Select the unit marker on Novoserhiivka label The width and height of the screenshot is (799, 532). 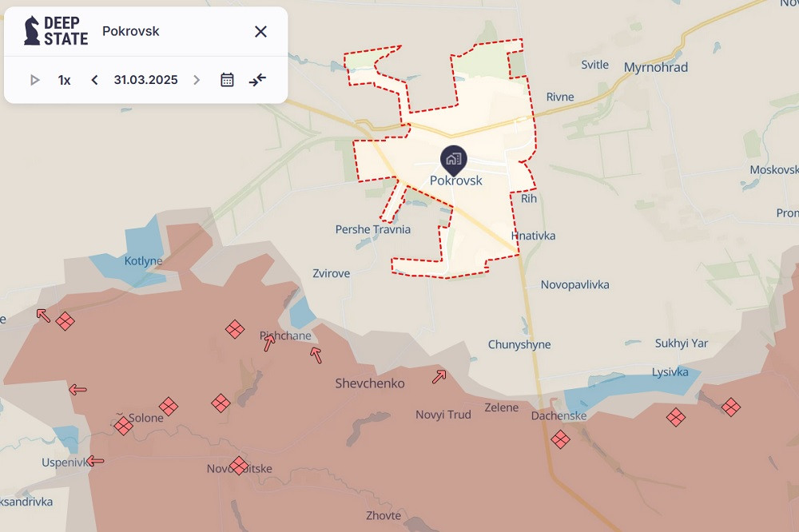pos(238,466)
